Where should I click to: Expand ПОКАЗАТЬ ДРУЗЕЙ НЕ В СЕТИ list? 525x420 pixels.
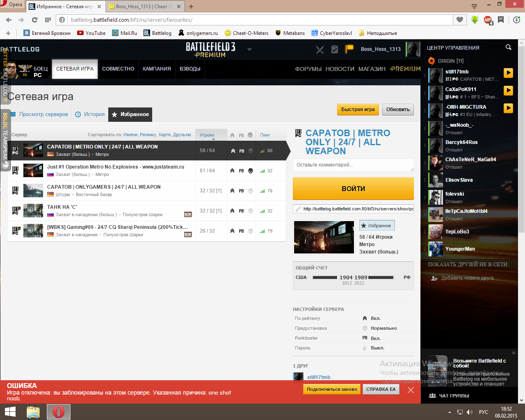468,265
